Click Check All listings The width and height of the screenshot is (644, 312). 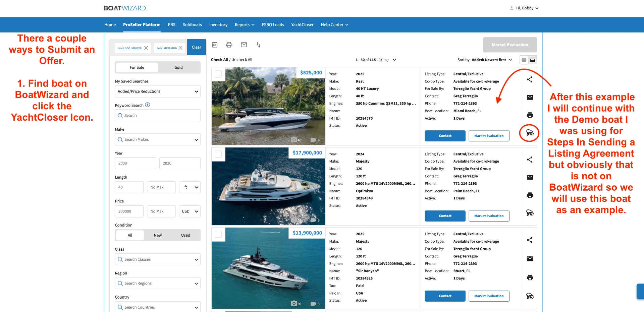pyautogui.click(x=219, y=60)
